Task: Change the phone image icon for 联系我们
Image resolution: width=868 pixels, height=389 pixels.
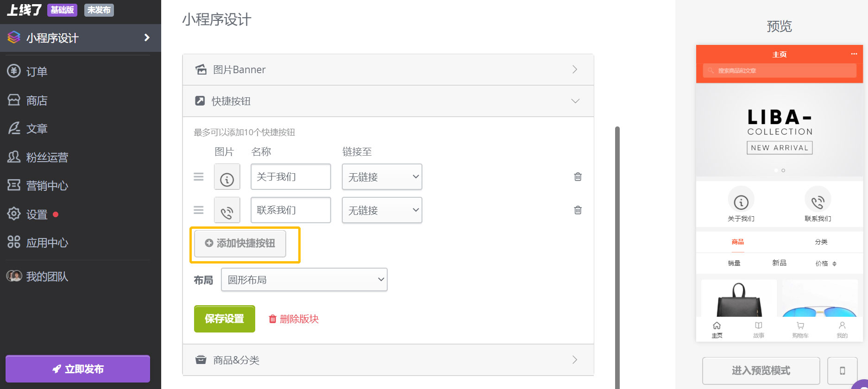Action: [227, 210]
